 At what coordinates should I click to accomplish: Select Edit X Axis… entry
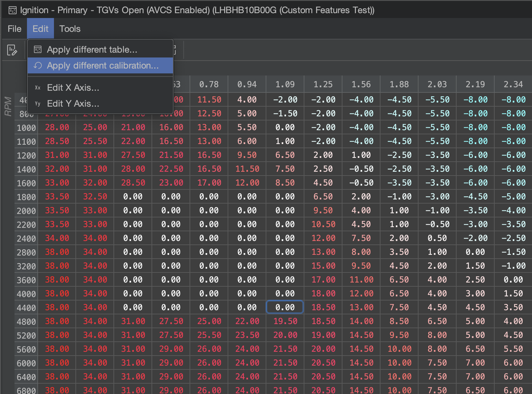coord(100,88)
